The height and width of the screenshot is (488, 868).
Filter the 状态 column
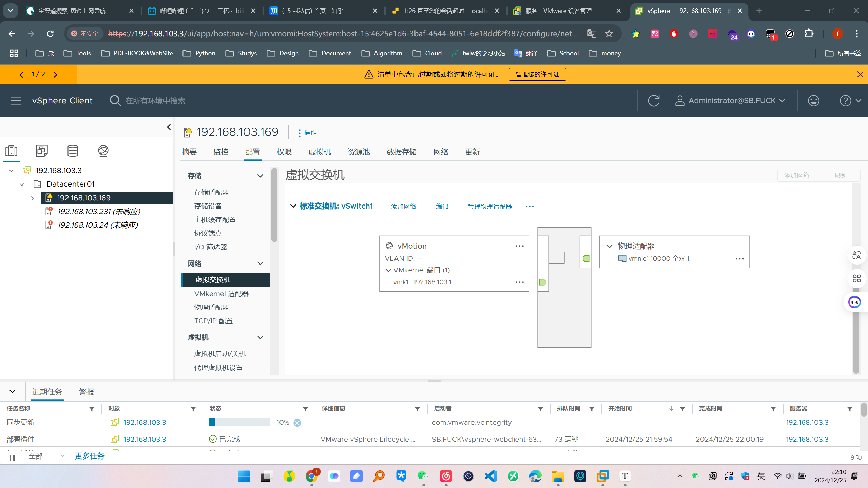coord(305,409)
